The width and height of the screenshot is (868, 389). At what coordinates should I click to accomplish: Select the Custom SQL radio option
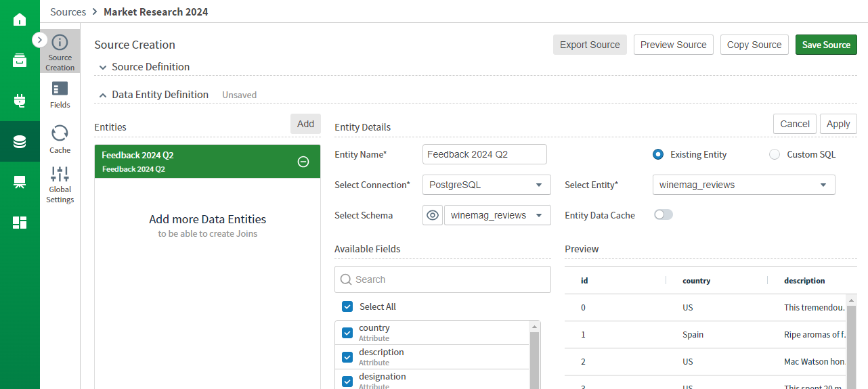click(x=775, y=155)
